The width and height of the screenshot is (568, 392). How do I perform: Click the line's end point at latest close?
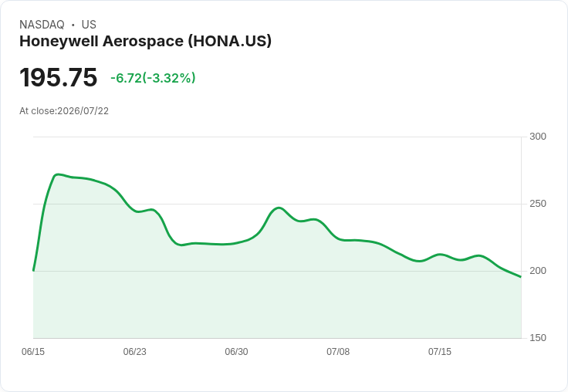(x=521, y=277)
